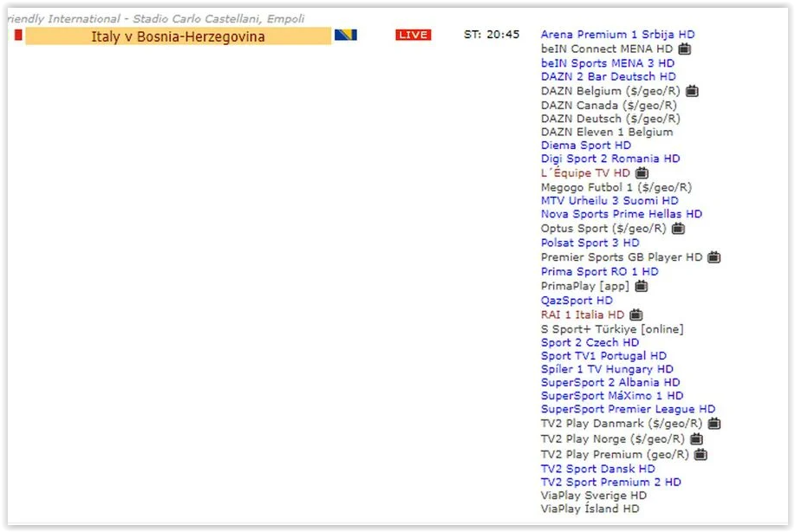Click the TV icon beside L'Équipe TV HD

tap(642, 173)
